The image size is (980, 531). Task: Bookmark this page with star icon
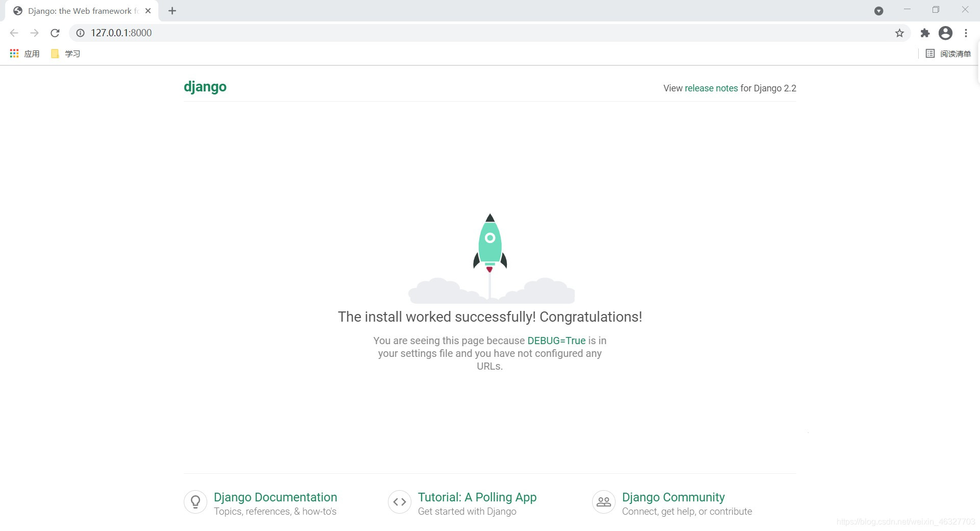pos(899,33)
